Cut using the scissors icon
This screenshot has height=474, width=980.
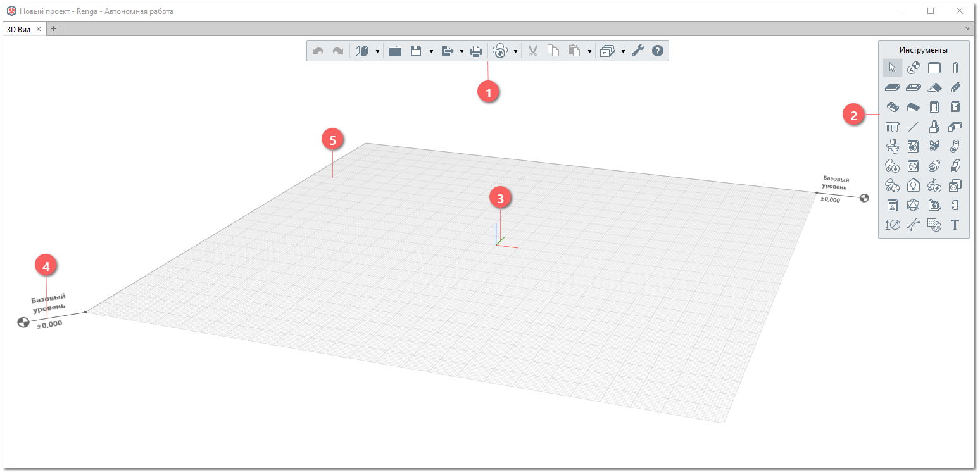point(532,51)
